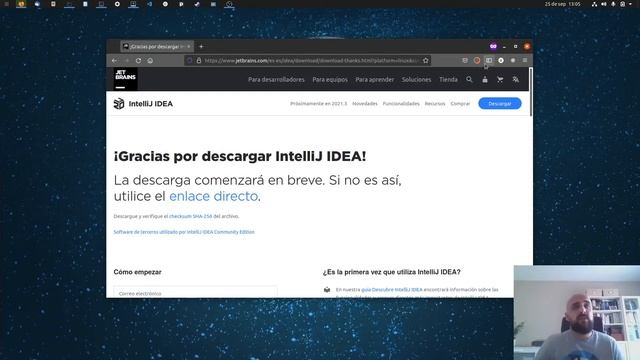Select the Gracias por descargar tab
The width and height of the screenshot is (640, 360).
click(157, 47)
